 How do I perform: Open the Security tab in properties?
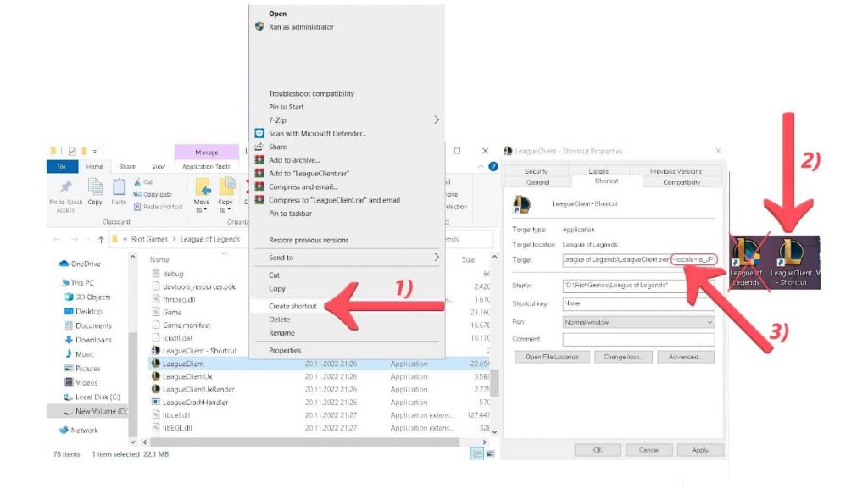coord(536,171)
